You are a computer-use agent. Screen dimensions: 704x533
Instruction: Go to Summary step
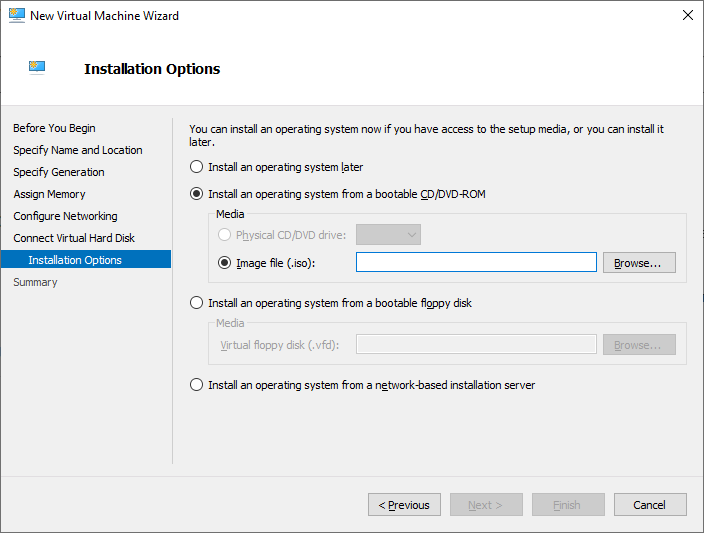pyautogui.click(x=35, y=282)
